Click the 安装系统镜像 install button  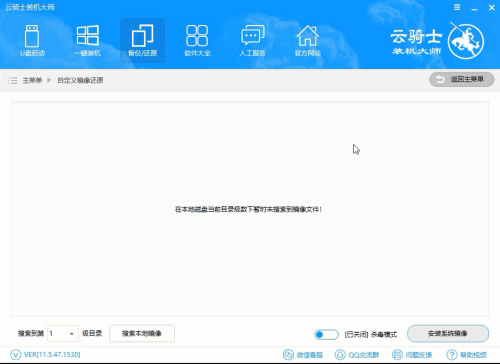pos(448,333)
